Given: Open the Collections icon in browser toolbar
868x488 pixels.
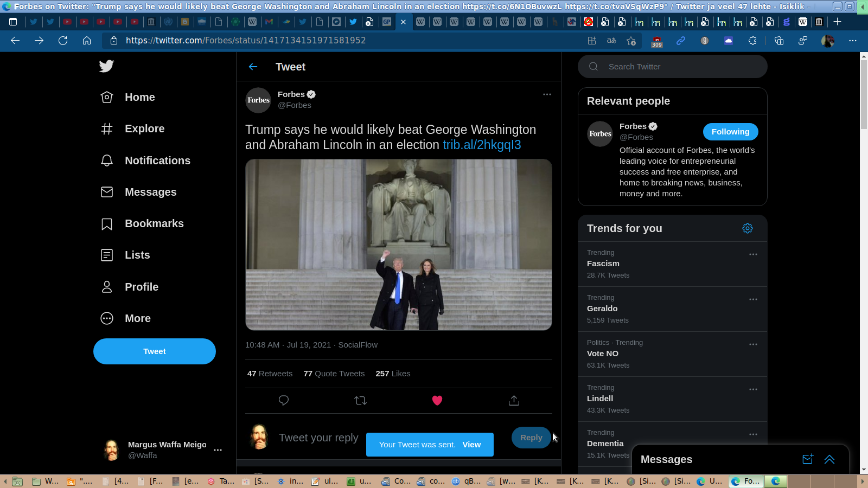Looking at the screenshot, I should point(779,41).
